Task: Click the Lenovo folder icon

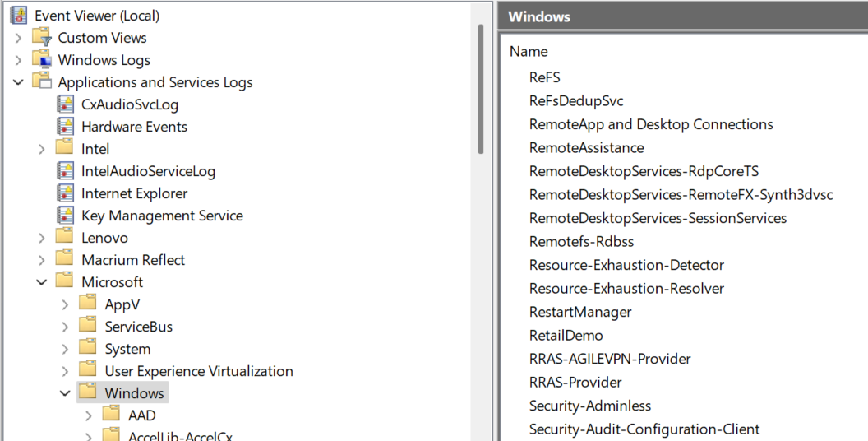Action: pos(65,236)
